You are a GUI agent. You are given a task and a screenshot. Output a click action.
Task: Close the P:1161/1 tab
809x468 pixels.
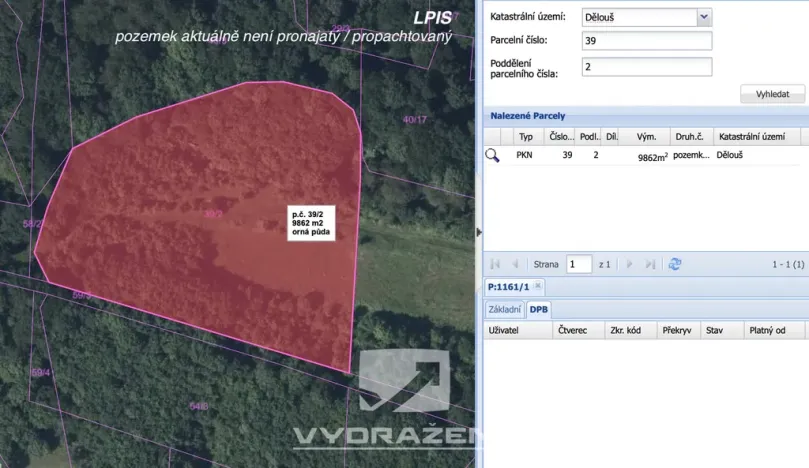click(538, 285)
